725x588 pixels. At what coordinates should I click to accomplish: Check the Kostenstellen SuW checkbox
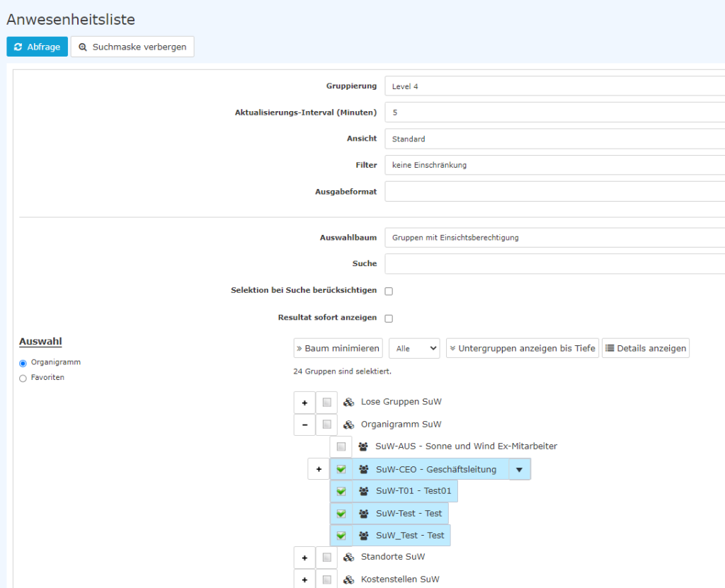[x=327, y=580]
